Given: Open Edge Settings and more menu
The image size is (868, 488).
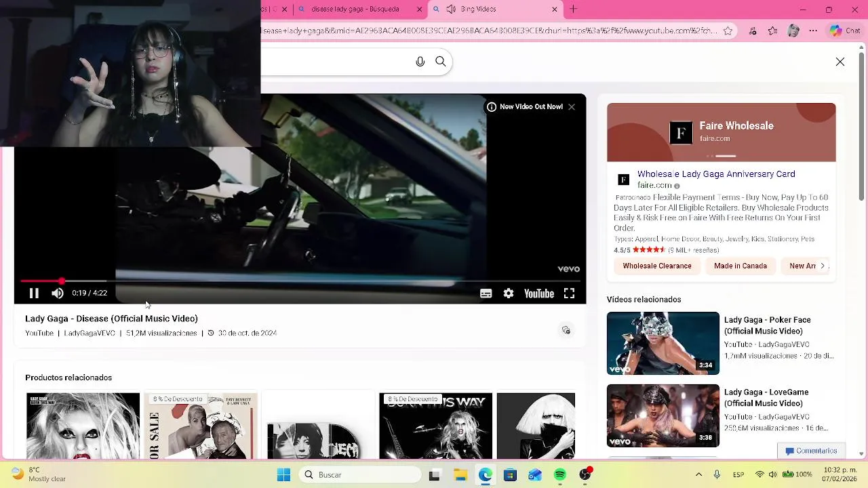Looking at the screenshot, I should 814,30.
